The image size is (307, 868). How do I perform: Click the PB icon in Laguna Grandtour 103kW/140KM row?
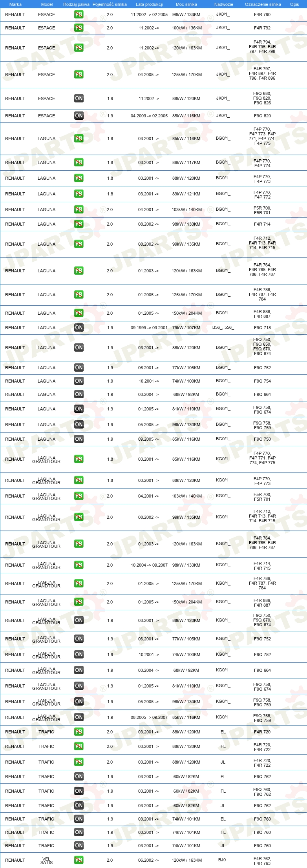point(79,496)
